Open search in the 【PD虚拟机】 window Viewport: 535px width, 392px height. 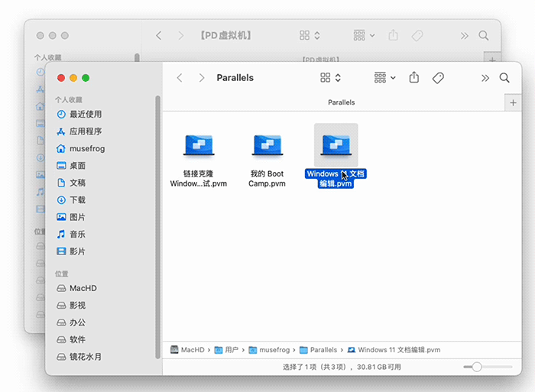(x=484, y=35)
